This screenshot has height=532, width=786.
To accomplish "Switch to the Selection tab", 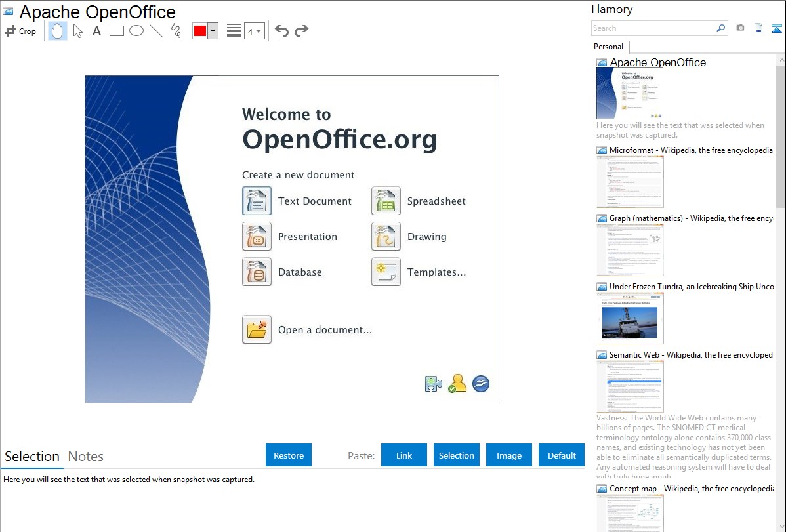I will tap(32, 457).
